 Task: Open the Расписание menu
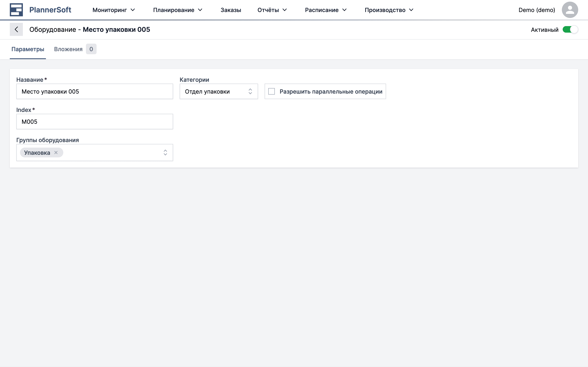click(x=322, y=10)
